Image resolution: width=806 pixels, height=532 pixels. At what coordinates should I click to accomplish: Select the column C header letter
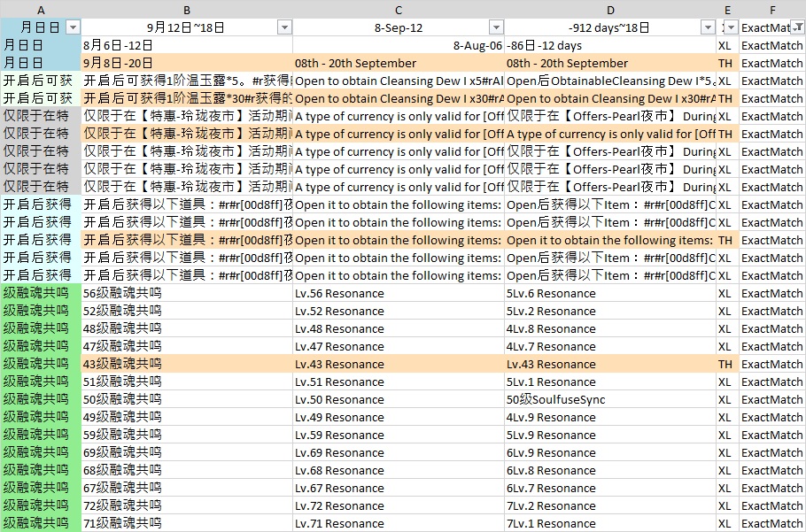point(399,9)
